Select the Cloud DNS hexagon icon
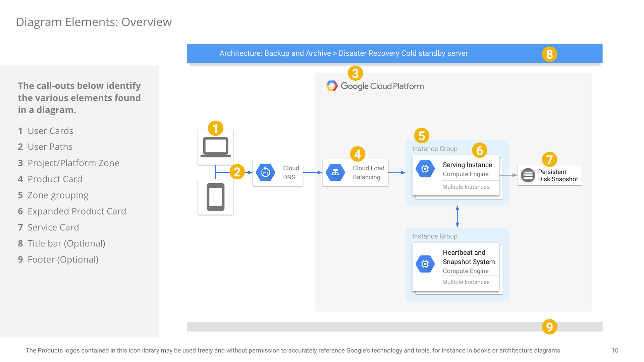644x362 pixels. point(265,173)
